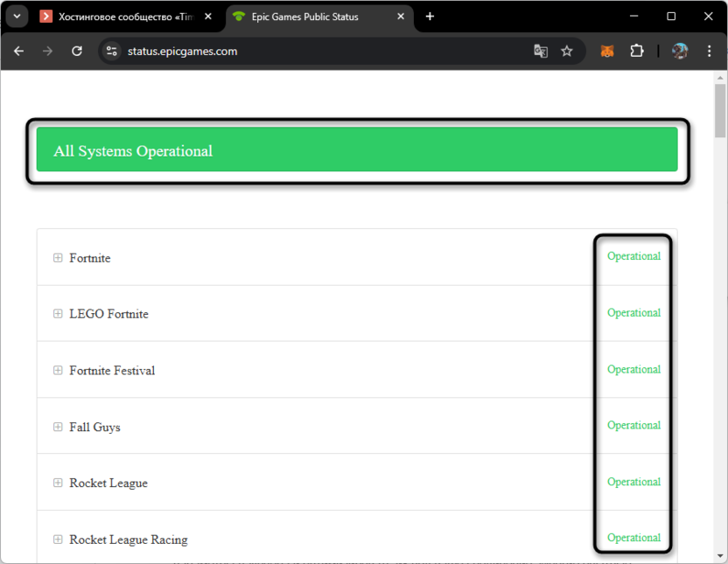Click the scrollbar up arrow
728x564 pixels.
pos(720,78)
